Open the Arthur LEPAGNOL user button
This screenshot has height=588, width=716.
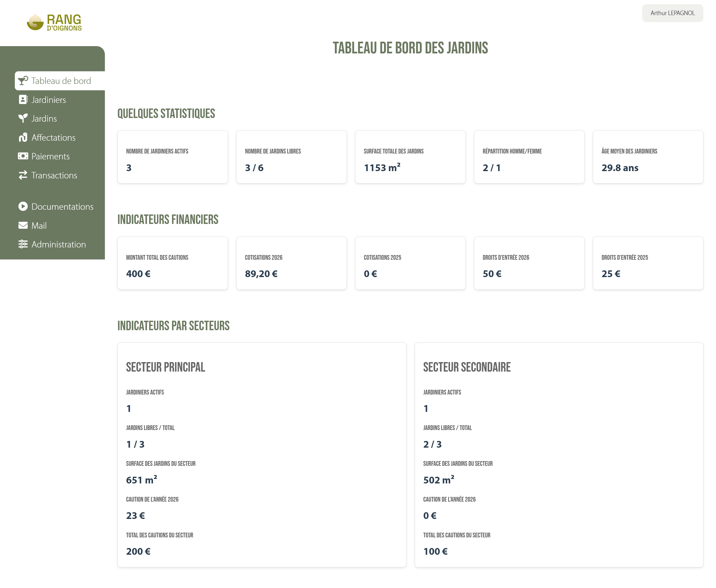point(672,13)
